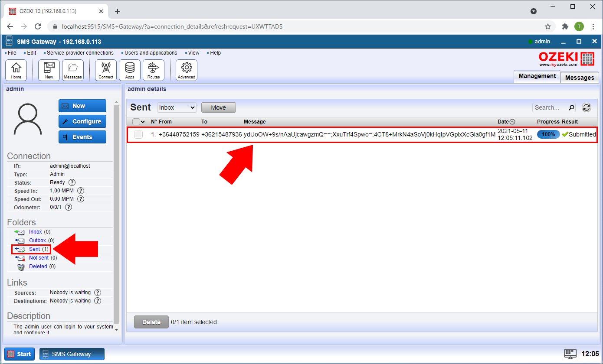Open the Chrome three-dot menu
The height and width of the screenshot is (364, 603).
(x=593, y=26)
